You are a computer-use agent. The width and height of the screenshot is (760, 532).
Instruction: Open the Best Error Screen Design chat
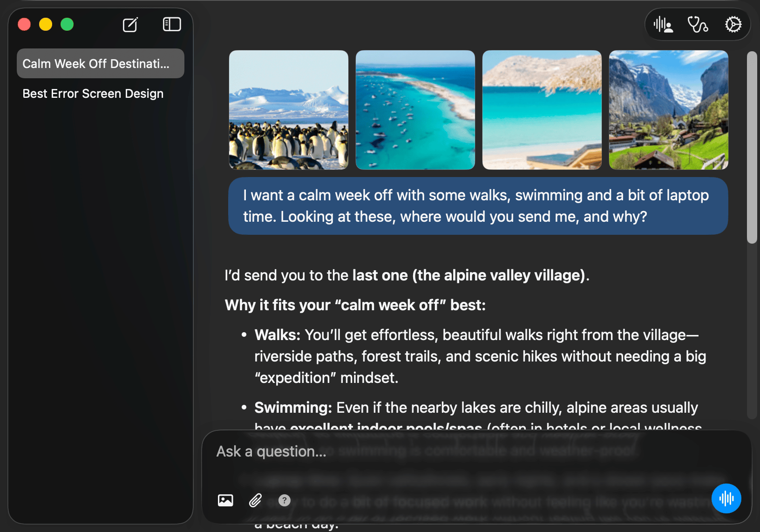[x=93, y=94]
